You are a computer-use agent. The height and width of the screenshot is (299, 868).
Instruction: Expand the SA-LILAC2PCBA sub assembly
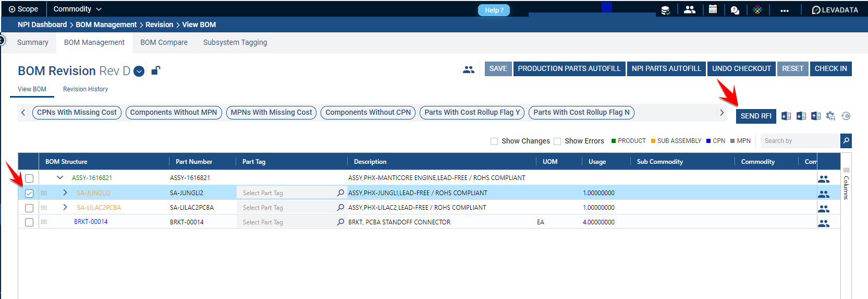coord(65,207)
